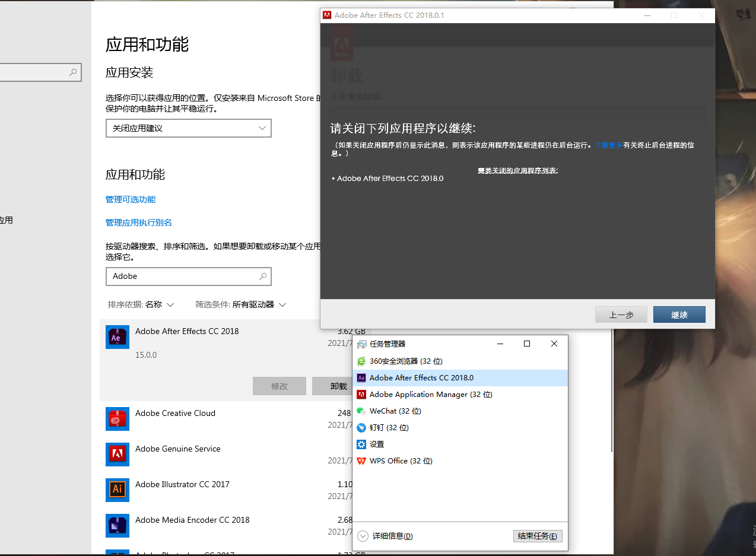Click 继续 in the Adobe uninstaller
This screenshot has height=556, width=756.
[x=679, y=315]
